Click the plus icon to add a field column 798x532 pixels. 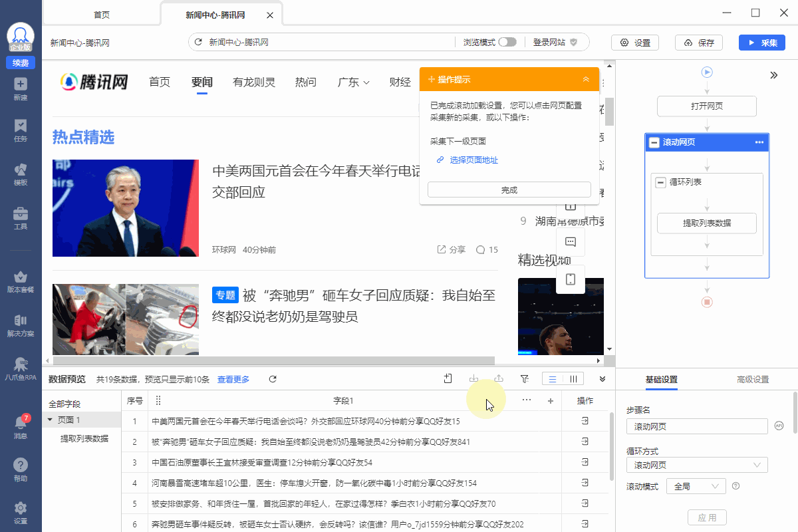550,401
